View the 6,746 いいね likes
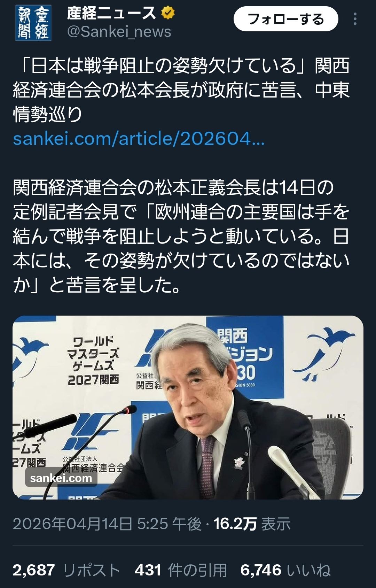This screenshot has width=376, height=588. [285, 570]
